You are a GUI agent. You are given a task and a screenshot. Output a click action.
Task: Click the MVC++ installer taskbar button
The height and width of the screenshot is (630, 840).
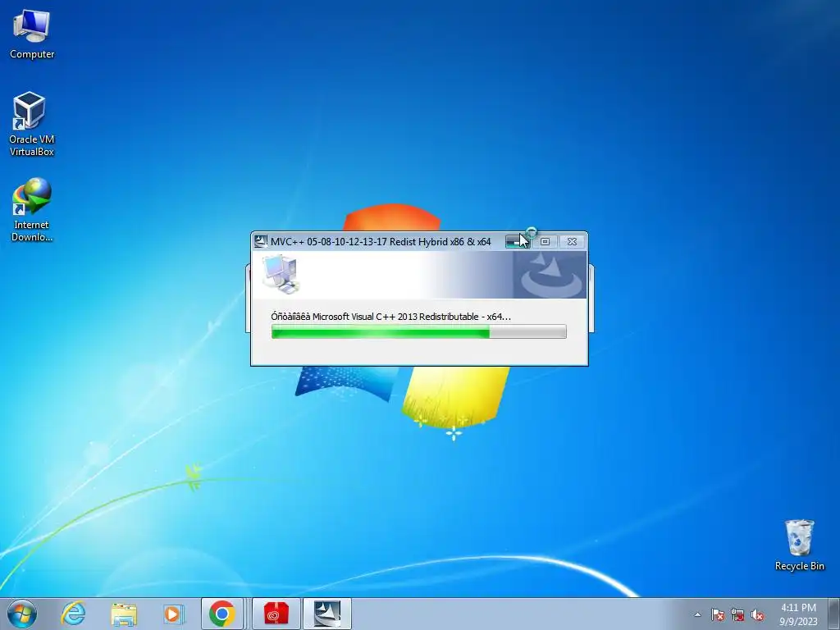[x=327, y=614]
